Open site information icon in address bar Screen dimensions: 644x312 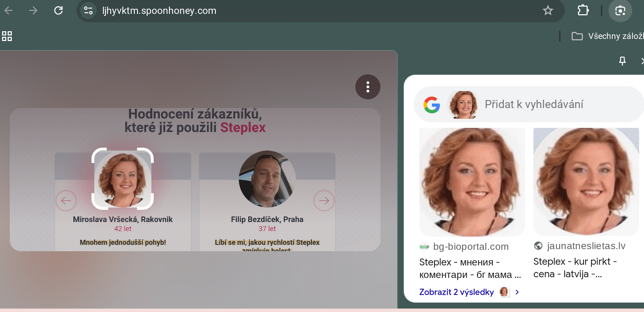[88, 10]
